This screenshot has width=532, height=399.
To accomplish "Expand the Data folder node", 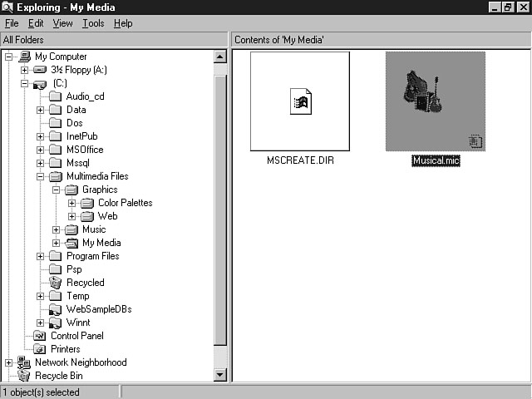I will [x=41, y=110].
